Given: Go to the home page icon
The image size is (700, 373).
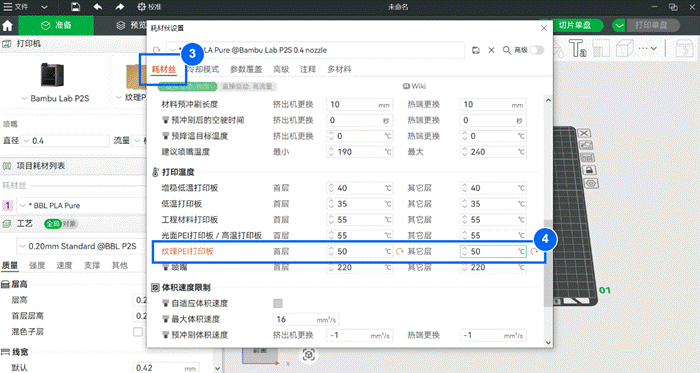Looking at the screenshot, I should point(8,25).
